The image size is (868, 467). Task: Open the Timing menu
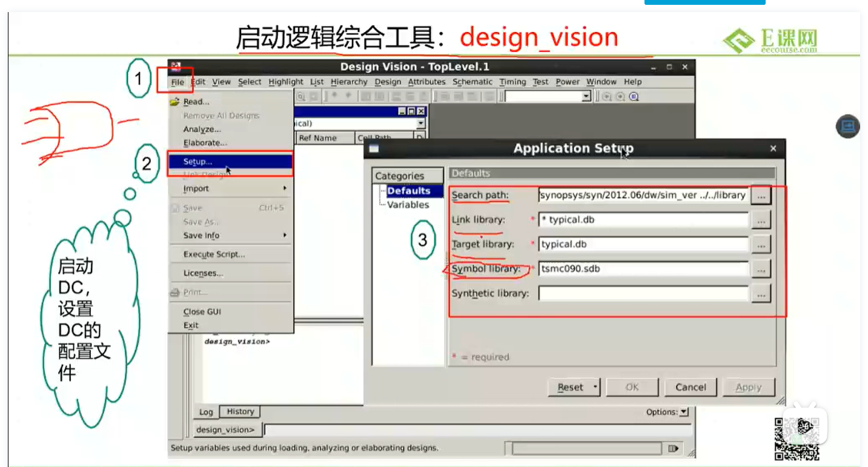pyautogui.click(x=512, y=82)
